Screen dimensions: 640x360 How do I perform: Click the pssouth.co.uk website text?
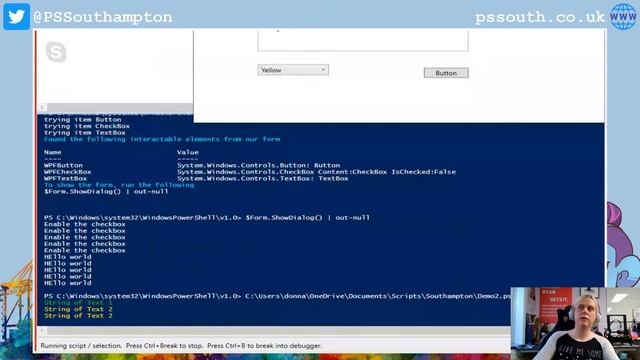(x=540, y=17)
